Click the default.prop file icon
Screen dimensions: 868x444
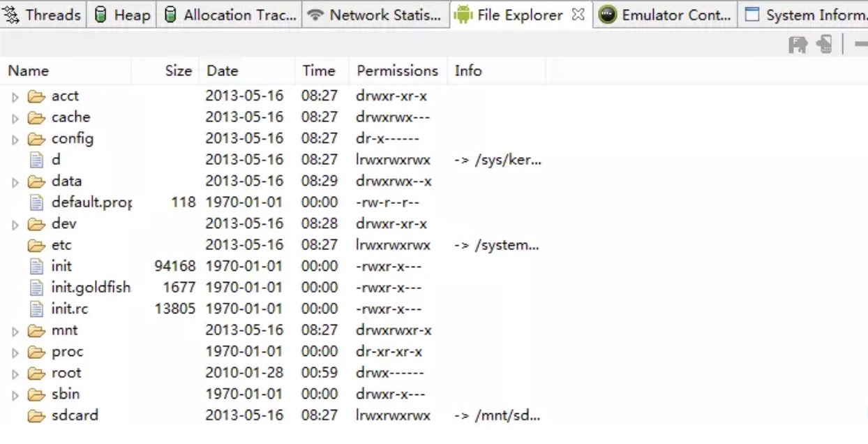point(36,202)
